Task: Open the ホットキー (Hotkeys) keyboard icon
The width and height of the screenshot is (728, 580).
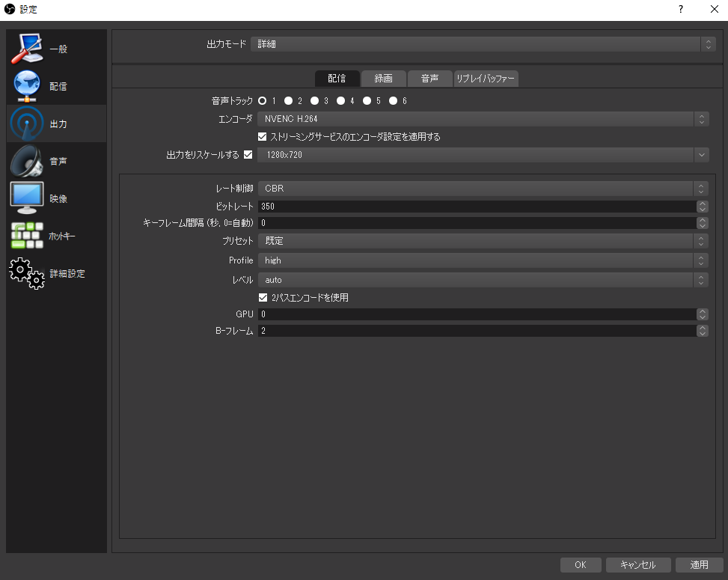Action: [27, 236]
